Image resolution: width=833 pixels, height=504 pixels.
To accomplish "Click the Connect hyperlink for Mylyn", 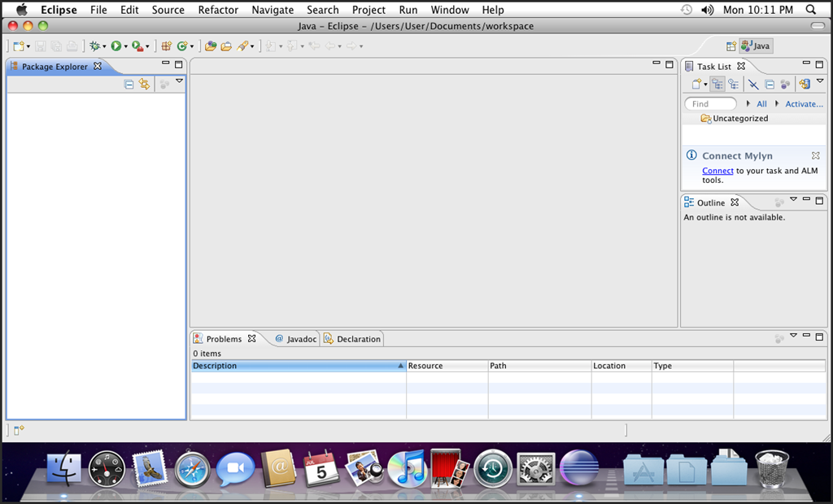I will click(717, 171).
